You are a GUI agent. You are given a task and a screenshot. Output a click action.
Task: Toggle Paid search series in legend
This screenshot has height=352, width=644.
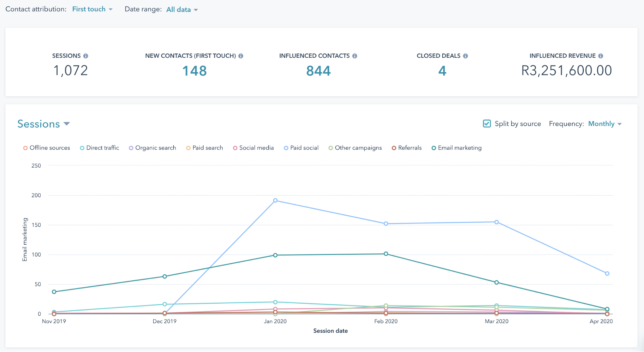205,148
